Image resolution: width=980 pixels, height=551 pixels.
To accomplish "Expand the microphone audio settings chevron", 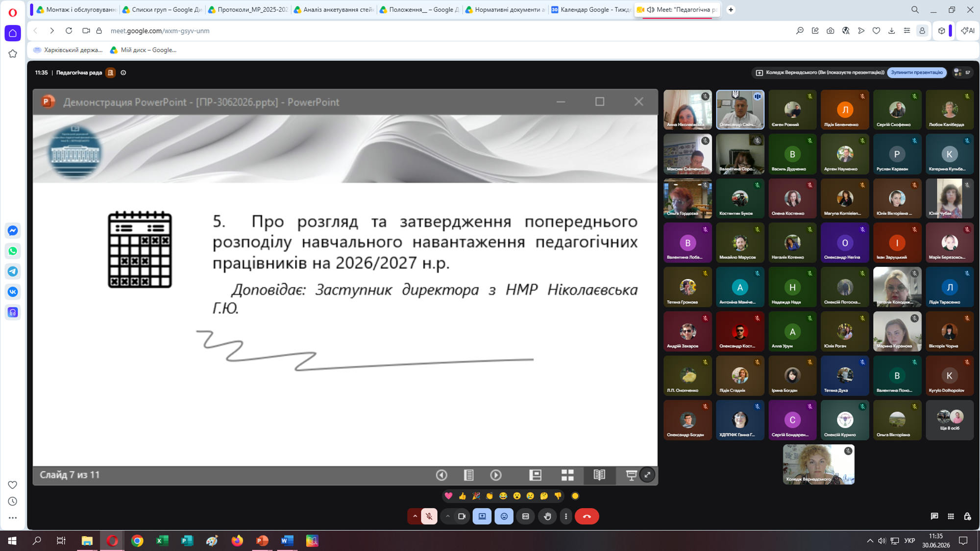I will (x=415, y=516).
